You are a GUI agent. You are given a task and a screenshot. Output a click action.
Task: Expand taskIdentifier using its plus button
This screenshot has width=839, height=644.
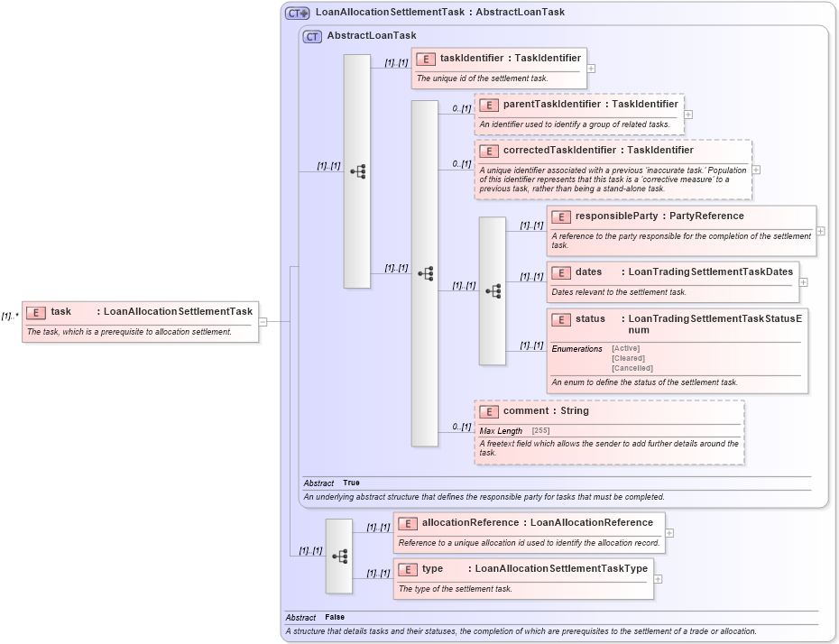coord(591,68)
